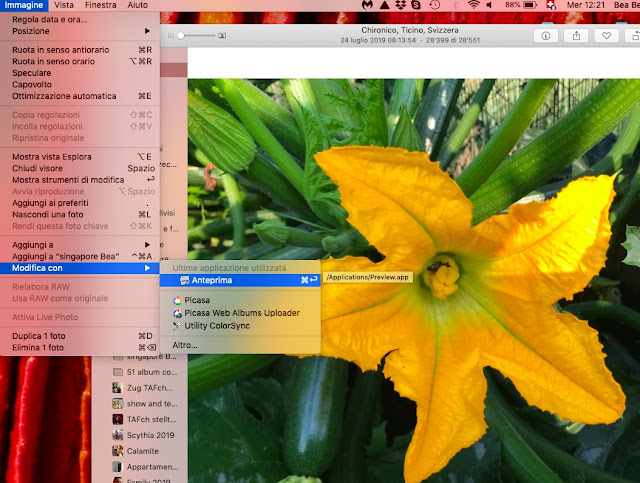Click the Dropbox icon in menu bar
640x483 pixels.
coord(400,5)
